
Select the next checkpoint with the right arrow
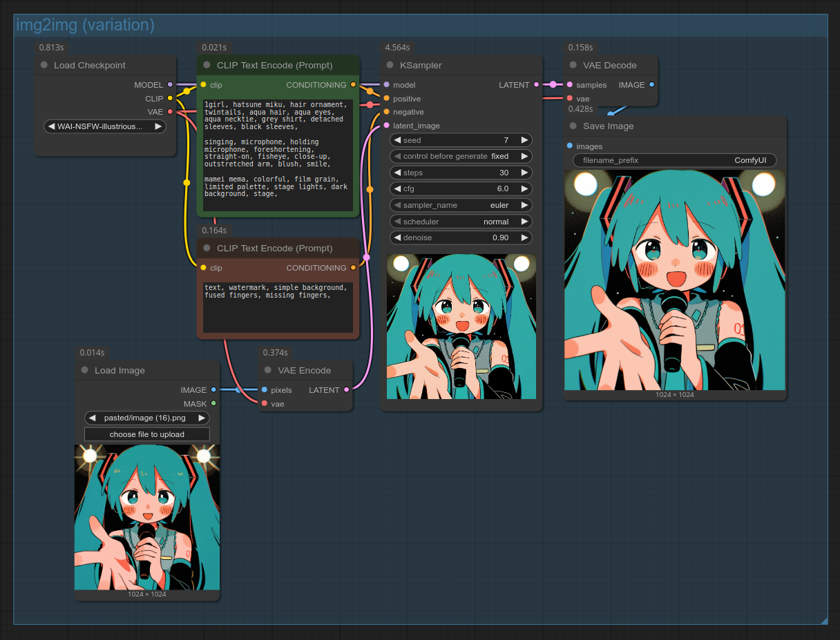tap(158, 126)
